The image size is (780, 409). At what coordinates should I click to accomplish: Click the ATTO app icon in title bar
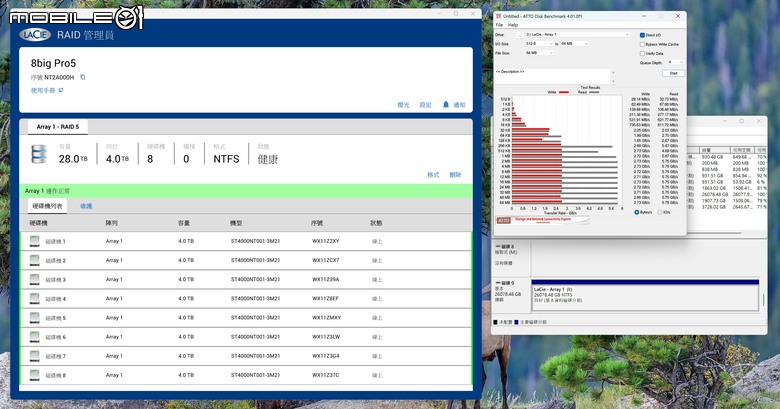pyautogui.click(x=498, y=16)
